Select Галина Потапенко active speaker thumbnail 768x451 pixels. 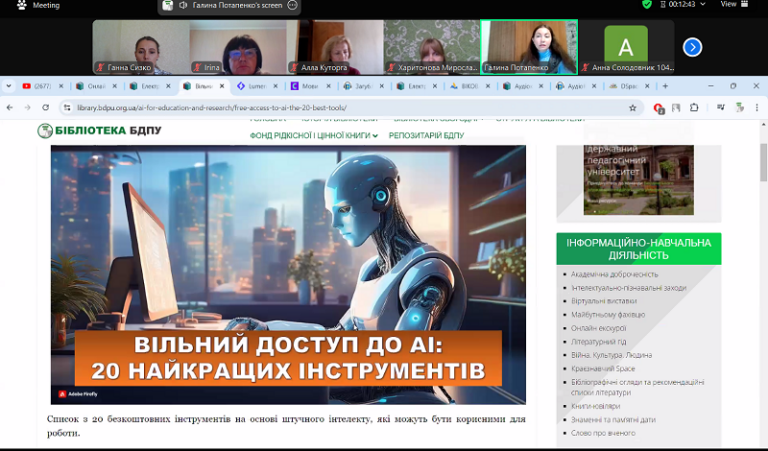[x=529, y=47]
